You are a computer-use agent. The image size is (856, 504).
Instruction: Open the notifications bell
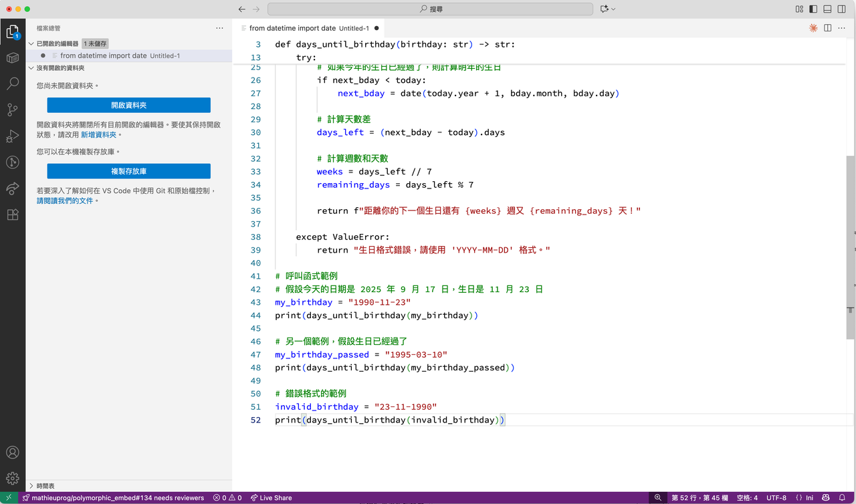point(843,498)
